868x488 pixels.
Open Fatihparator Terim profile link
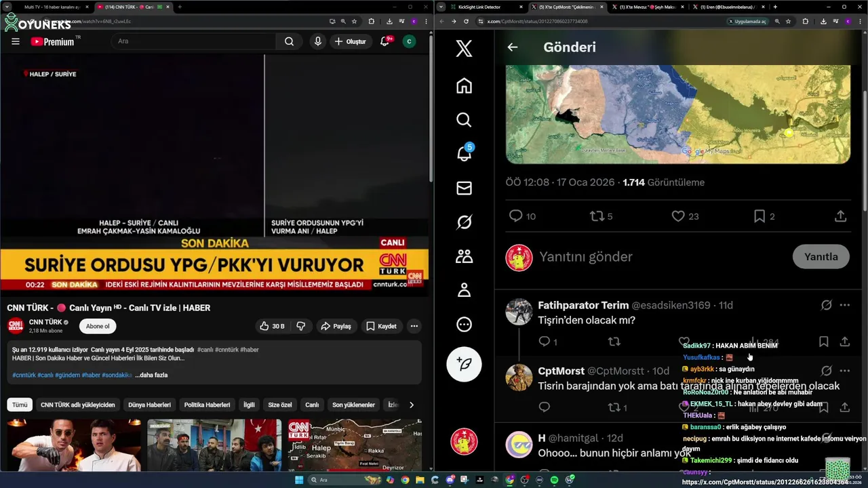583,305
